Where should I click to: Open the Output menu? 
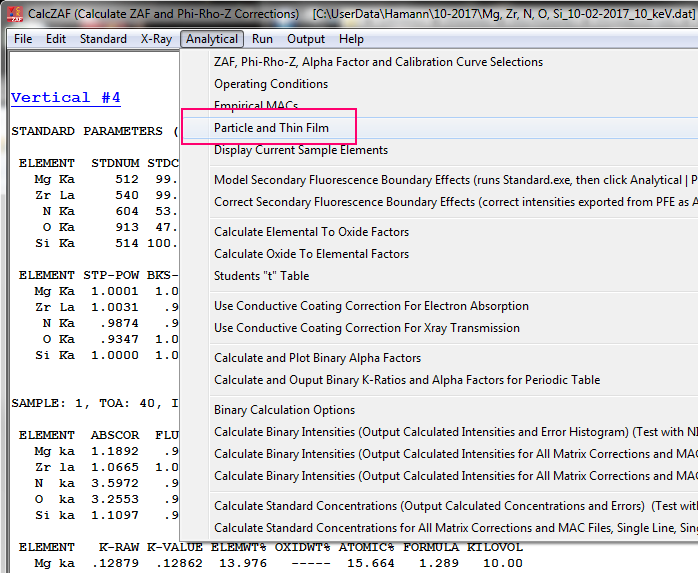pyautogui.click(x=306, y=39)
